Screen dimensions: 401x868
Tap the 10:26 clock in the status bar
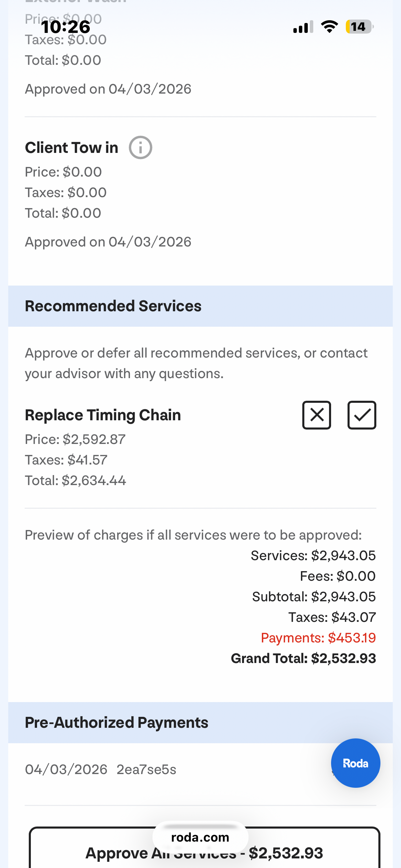click(x=65, y=27)
